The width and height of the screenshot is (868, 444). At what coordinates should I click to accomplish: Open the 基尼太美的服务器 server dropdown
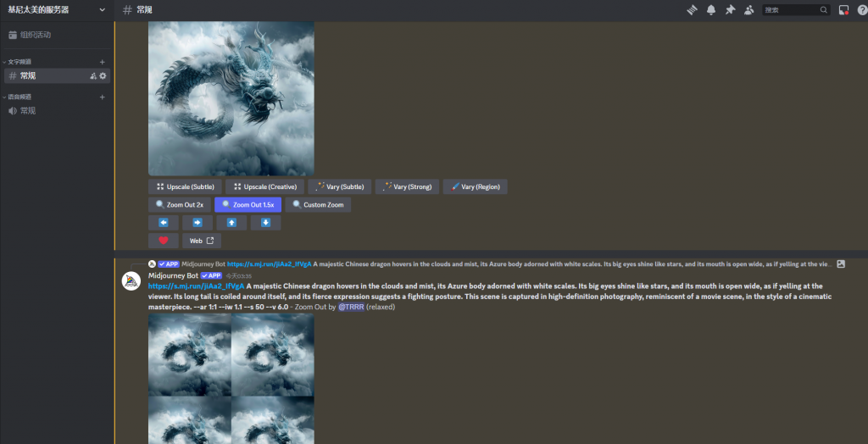pyautogui.click(x=57, y=9)
